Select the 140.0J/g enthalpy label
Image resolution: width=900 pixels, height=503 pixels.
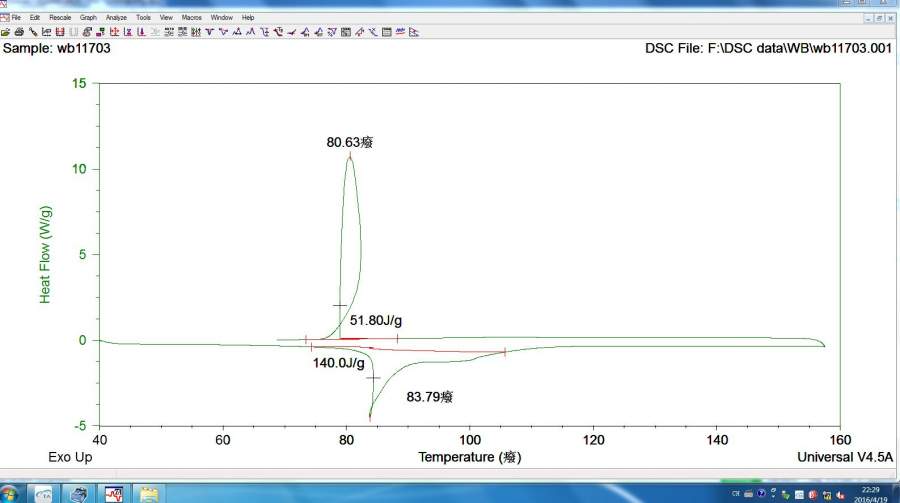coord(339,363)
